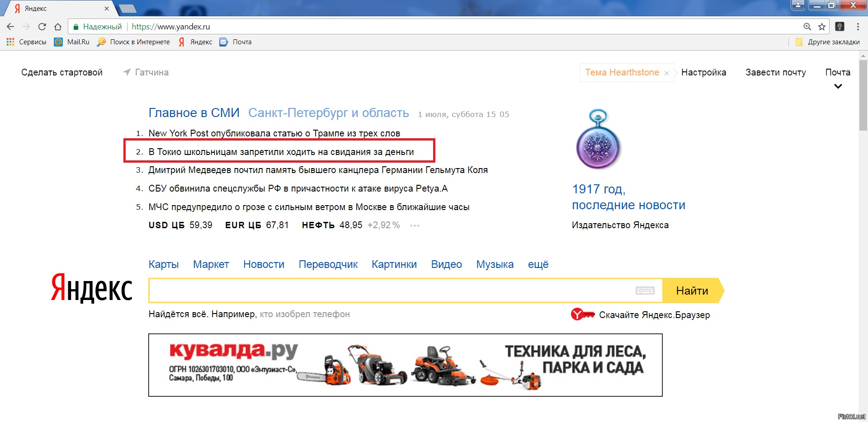This screenshot has height=422, width=868.
Task: Open the browser home page icon
Action: (58, 27)
